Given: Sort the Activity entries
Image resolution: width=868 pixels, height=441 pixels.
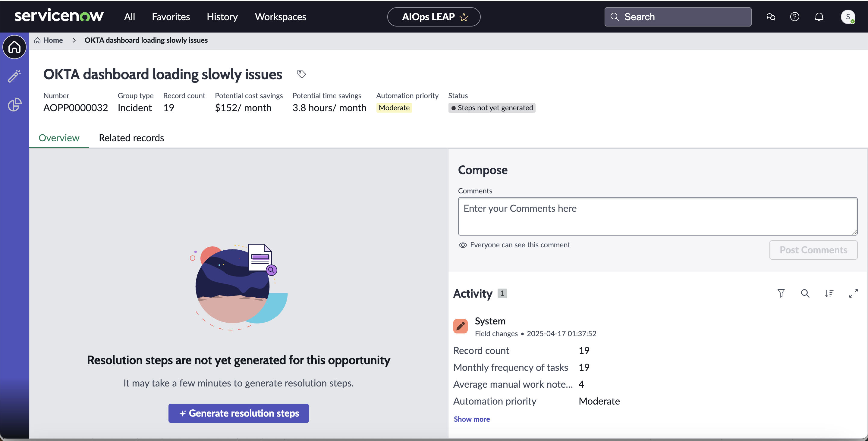Looking at the screenshot, I should 829,293.
